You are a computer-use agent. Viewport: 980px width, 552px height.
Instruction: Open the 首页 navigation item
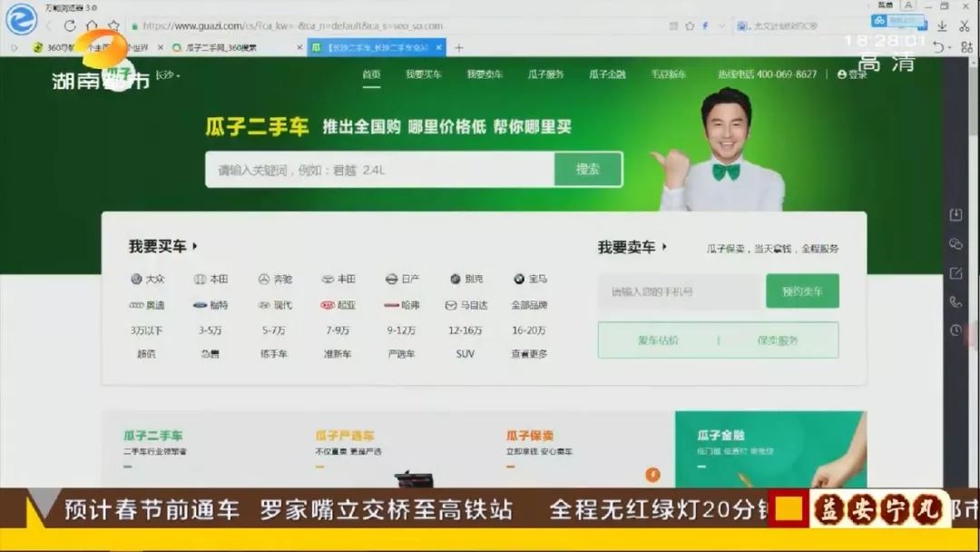pyautogui.click(x=371, y=74)
